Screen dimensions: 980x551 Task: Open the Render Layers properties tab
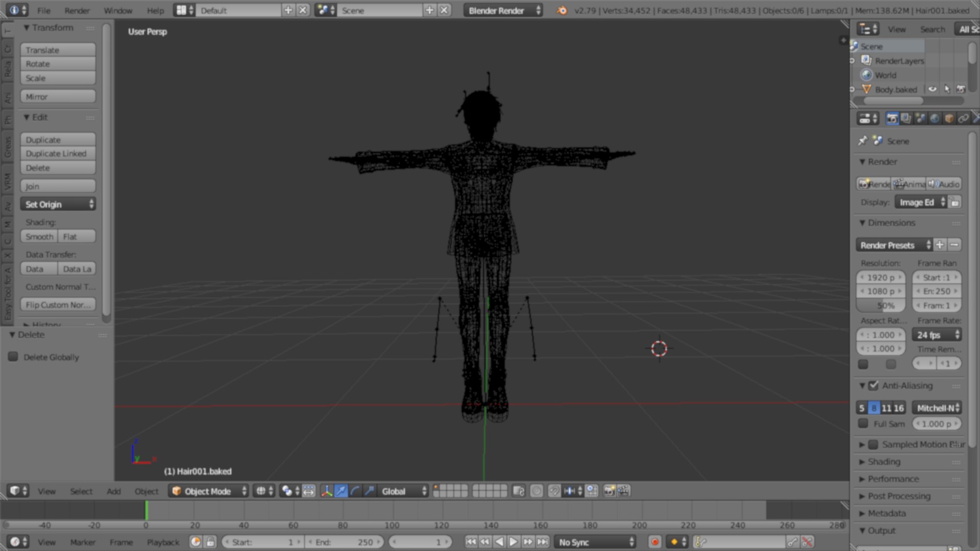(x=906, y=118)
